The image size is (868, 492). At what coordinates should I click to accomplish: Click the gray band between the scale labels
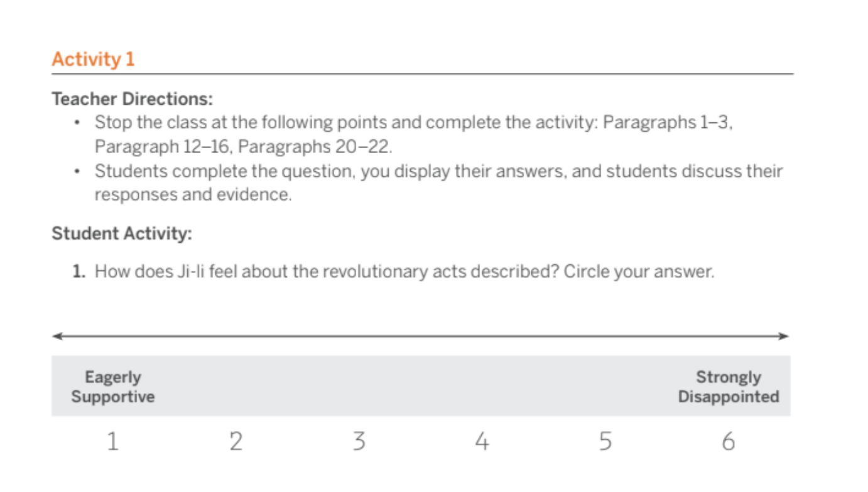(421, 386)
